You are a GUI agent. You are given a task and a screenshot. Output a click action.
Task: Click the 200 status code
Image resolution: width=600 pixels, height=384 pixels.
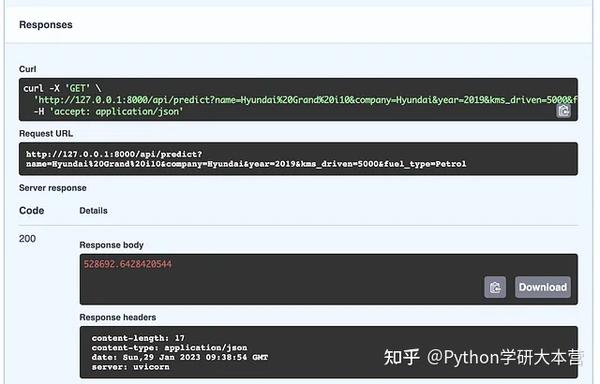pos(27,239)
